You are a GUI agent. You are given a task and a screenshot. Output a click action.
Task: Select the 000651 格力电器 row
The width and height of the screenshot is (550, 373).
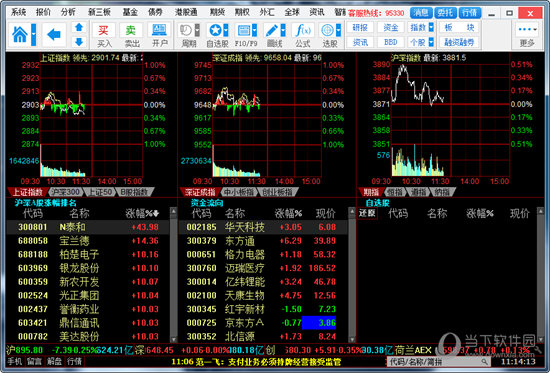point(263,254)
